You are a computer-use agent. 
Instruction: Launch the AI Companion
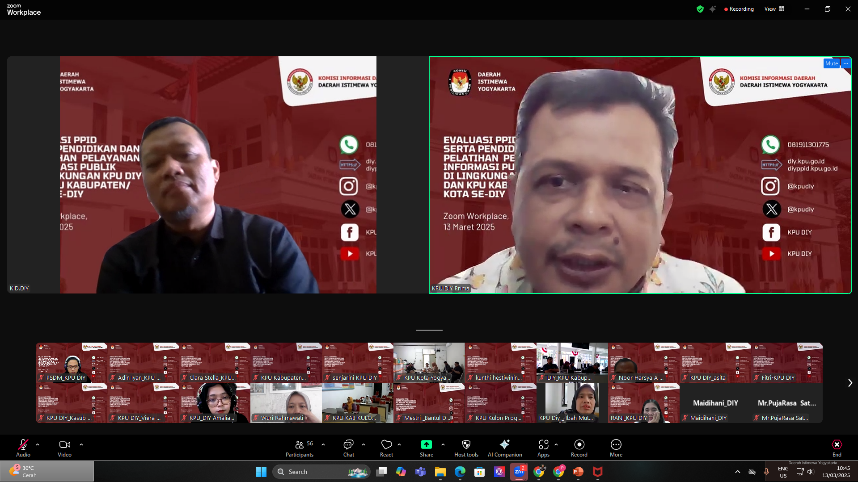(505, 446)
